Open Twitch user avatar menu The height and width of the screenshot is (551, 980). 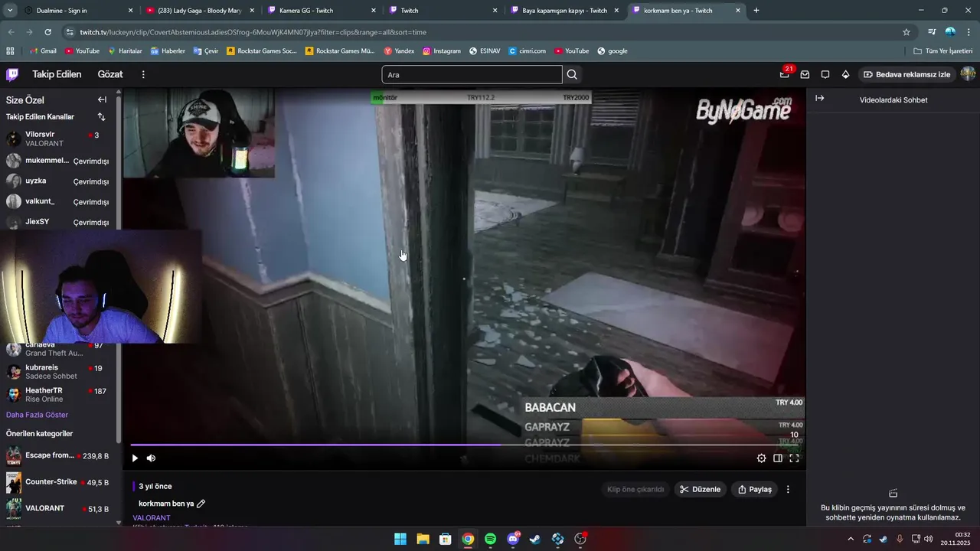968,74
